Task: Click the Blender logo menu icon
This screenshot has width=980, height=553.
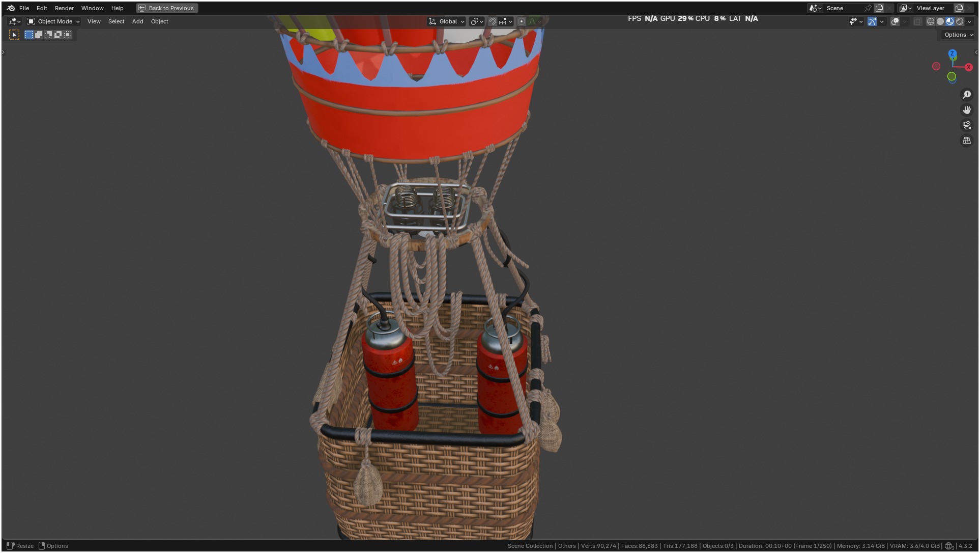Action: pos(11,8)
